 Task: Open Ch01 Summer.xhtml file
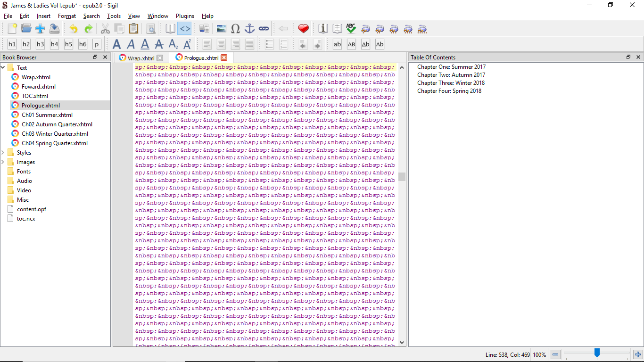[x=47, y=115]
